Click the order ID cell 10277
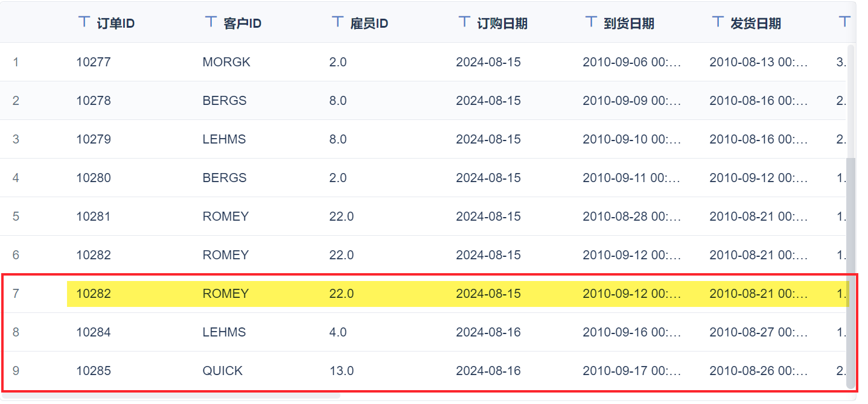Image resolution: width=868 pixels, height=404 pixels. (94, 62)
